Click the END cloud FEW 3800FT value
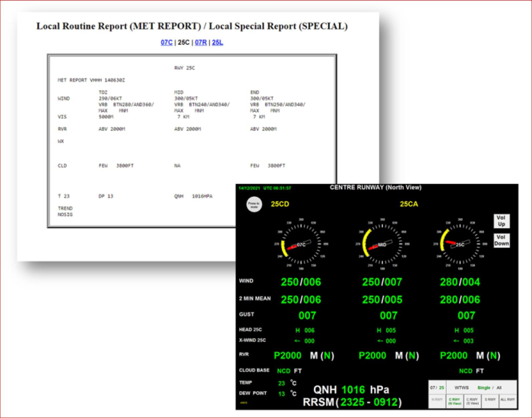The image size is (532, 418). [x=268, y=166]
